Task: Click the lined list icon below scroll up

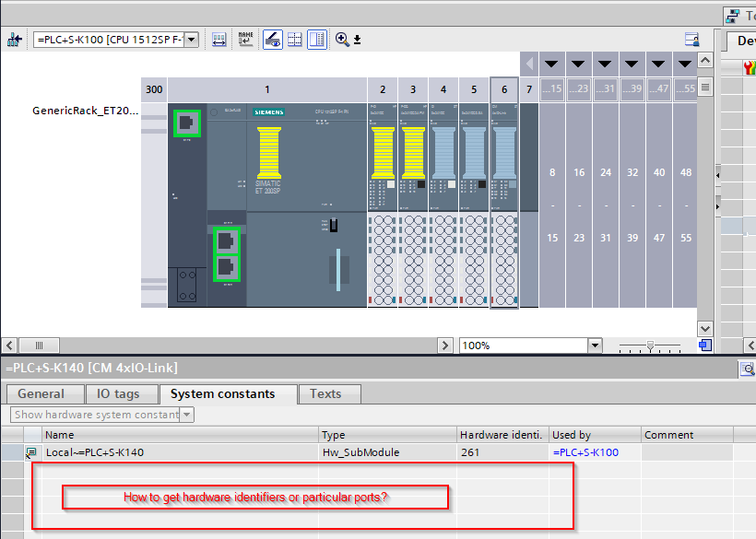Action: 705,88
